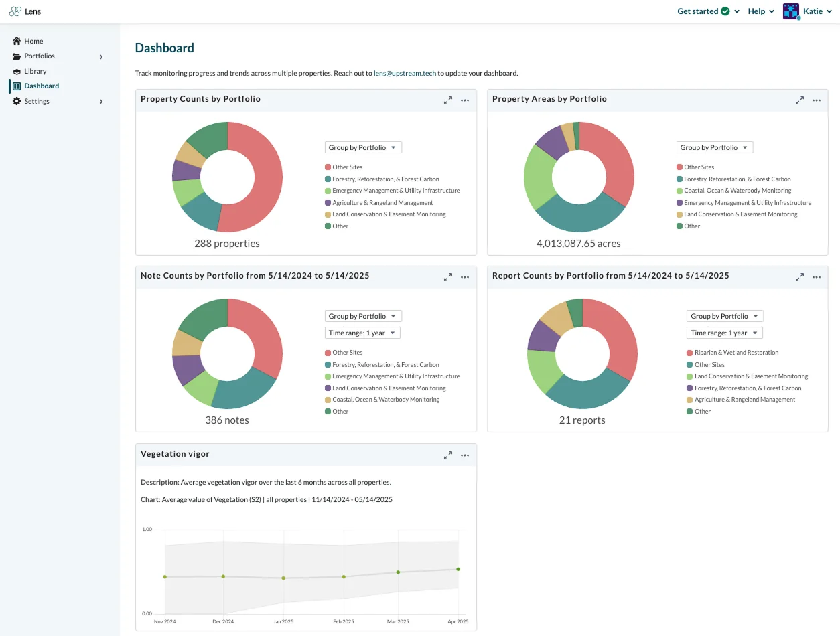Go to Home in sidebar
The width and height of the screenshot is (840, 636).
click(33, 41)
